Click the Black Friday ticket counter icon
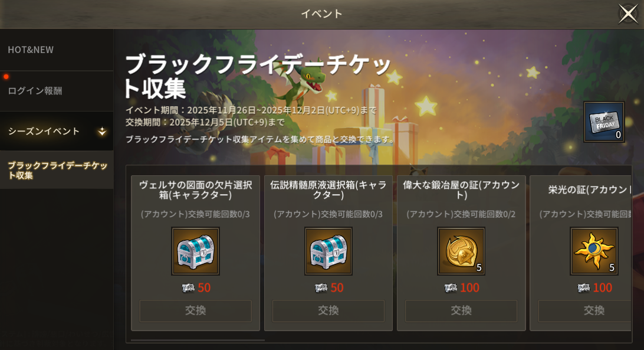Viewport: 644px width, 350px height. click(x=604, y=122)
